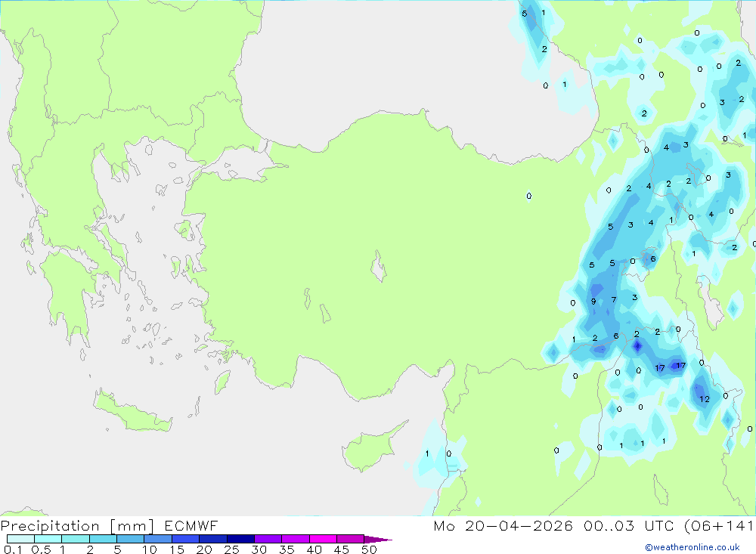
Task: Click the island of Crete on map
Action: 132,411
